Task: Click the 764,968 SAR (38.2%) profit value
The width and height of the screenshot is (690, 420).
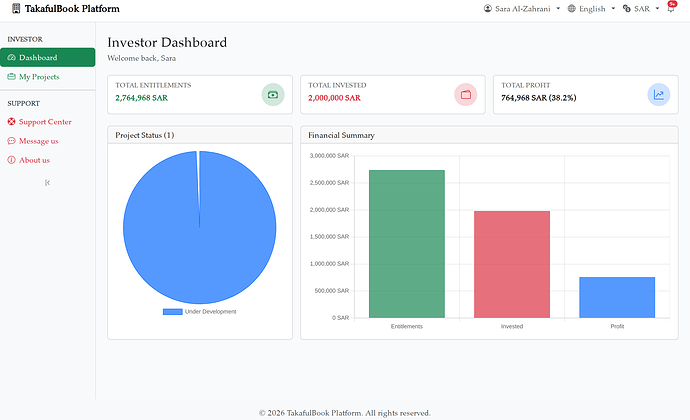Action: tap(539, 98)
